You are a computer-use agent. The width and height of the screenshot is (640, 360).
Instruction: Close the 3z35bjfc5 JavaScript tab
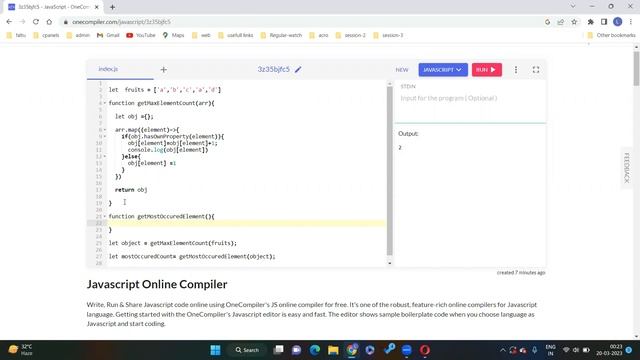pyautogui.click(x=97, y=7)
